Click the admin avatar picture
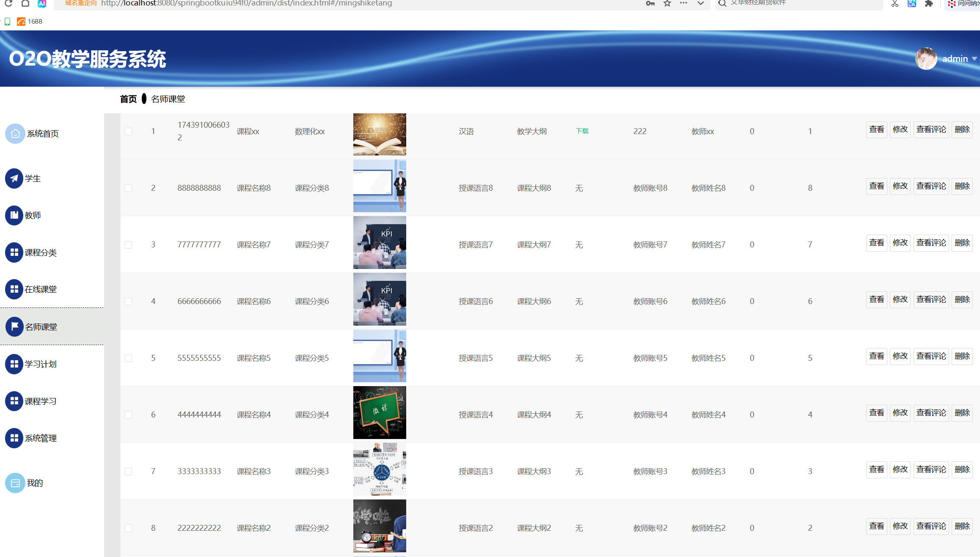Screen dimensions: 980x557 tap(926, 58)
